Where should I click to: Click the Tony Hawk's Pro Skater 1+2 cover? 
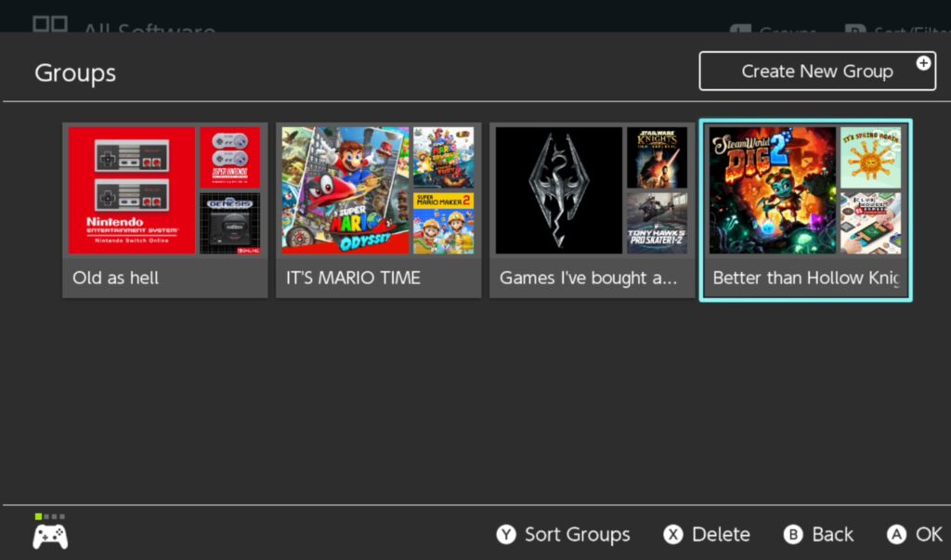[x=657, y=223]
